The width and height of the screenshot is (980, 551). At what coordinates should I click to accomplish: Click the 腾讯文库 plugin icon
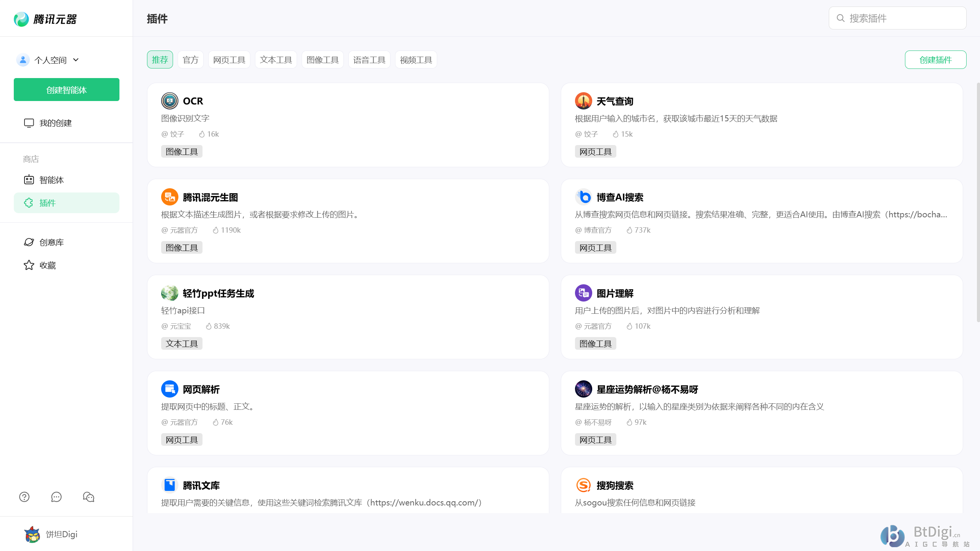(170, 485)
